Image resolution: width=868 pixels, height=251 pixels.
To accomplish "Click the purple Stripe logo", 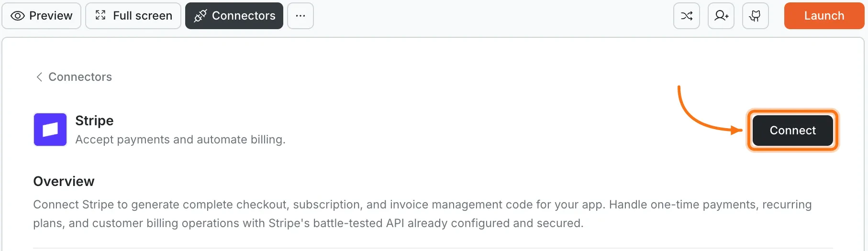I will point(50,130).
